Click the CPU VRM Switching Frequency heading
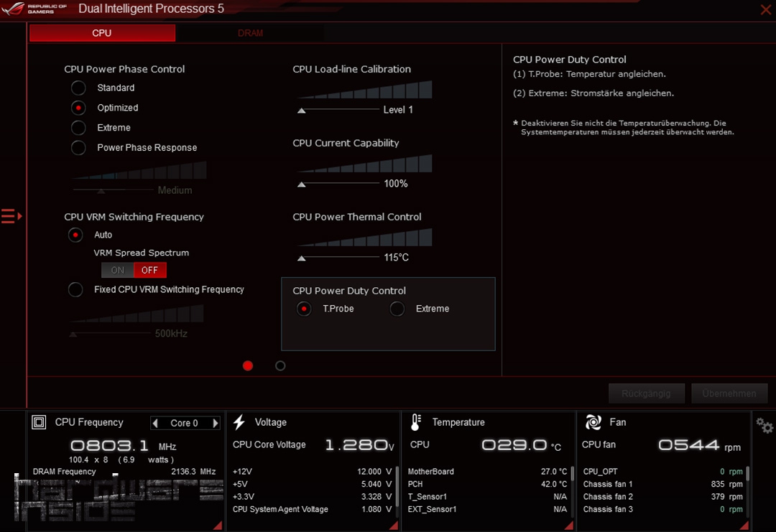 pos(134,217)
